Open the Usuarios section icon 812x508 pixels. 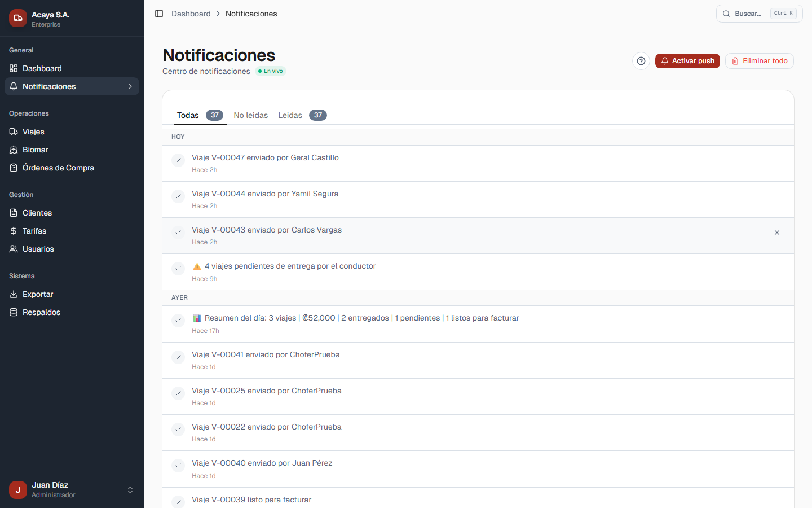click(13, 249)
